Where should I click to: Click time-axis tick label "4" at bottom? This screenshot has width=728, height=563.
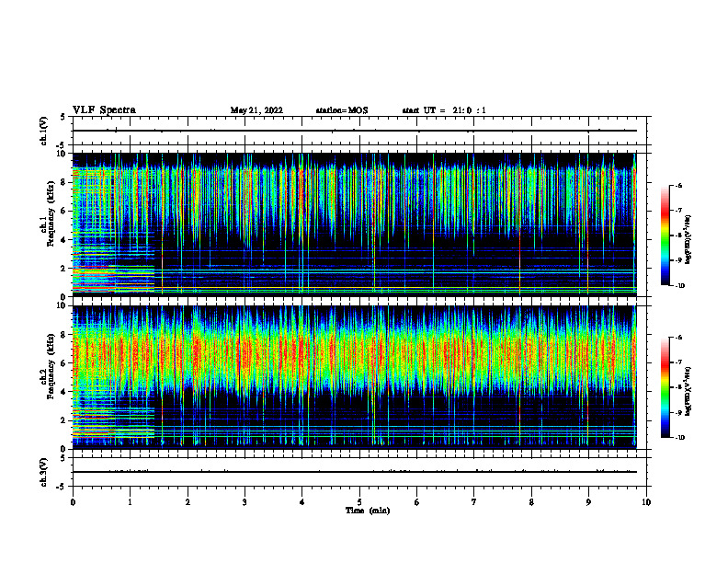pos(302,502)
